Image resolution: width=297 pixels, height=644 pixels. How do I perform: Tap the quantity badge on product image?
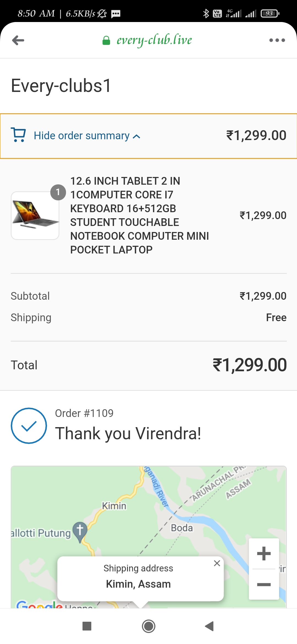(x=58, y=192)
